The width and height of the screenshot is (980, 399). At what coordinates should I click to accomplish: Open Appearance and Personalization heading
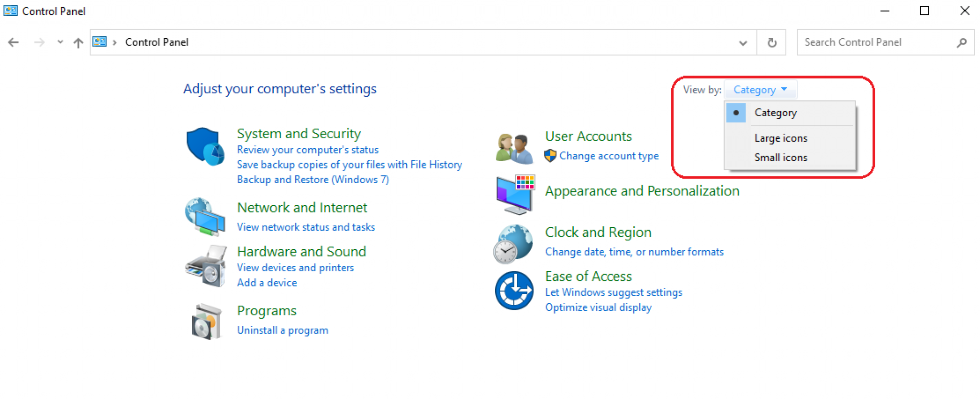tap(642, 191)
